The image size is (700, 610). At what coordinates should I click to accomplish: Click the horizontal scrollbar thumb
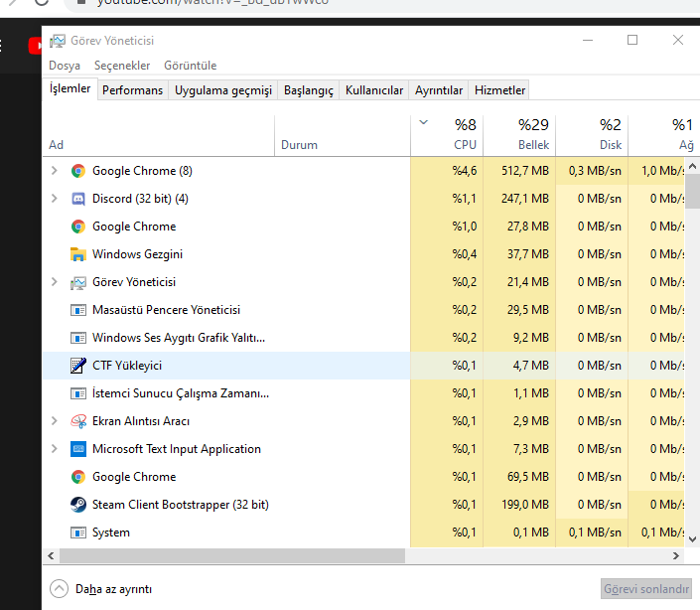232,556
